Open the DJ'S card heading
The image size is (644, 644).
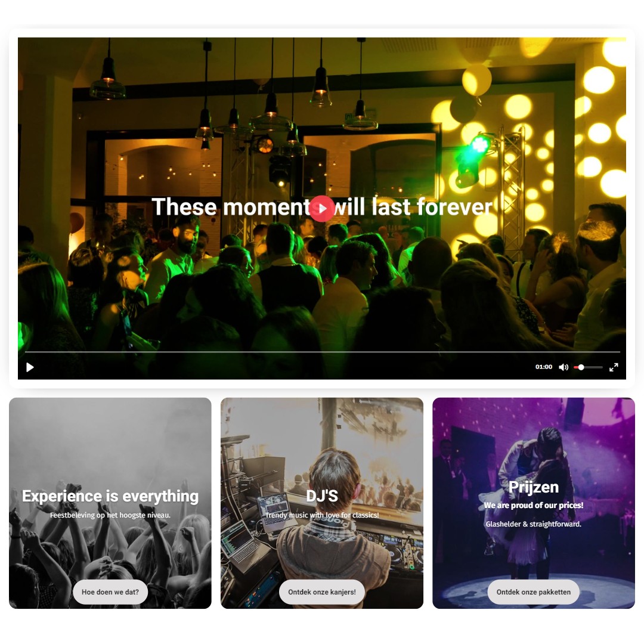click(322, 496)
